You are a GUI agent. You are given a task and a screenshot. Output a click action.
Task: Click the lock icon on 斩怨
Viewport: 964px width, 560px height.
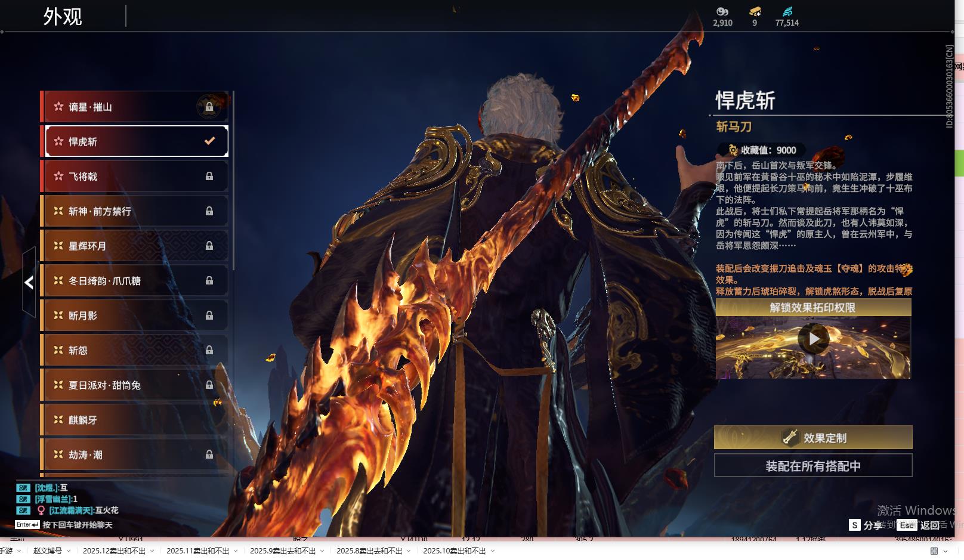209,350
